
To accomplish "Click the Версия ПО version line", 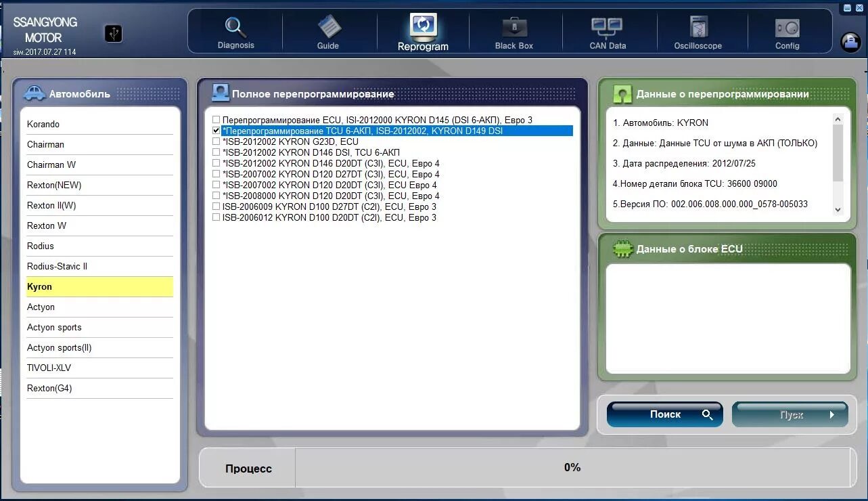I will click(x=710, y=204).
